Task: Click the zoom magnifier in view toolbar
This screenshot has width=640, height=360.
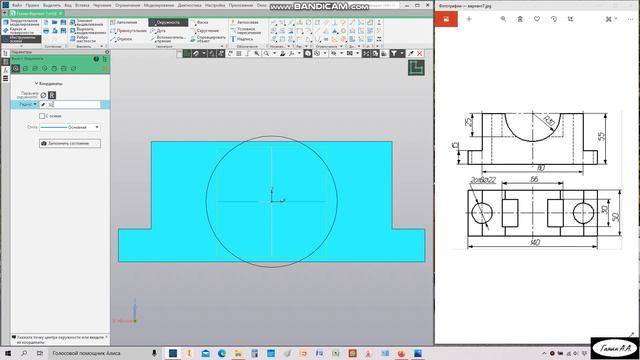Action: pos(266,53)
